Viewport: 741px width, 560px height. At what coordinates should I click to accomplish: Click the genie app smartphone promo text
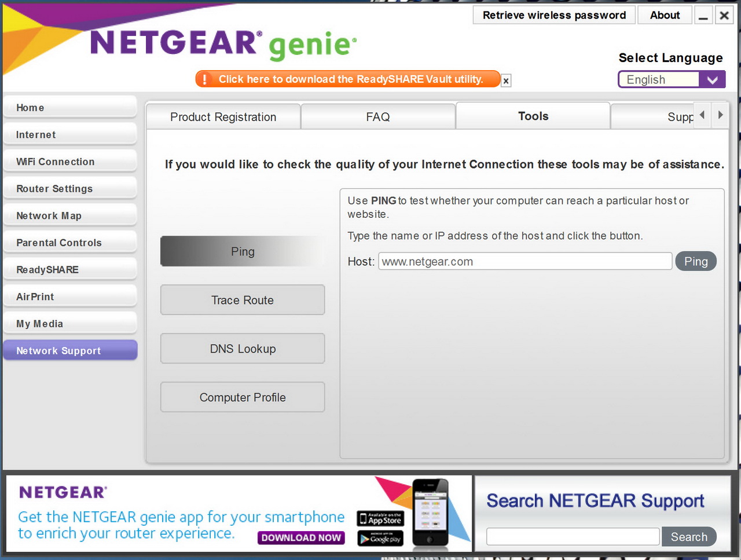click(181, 525)
